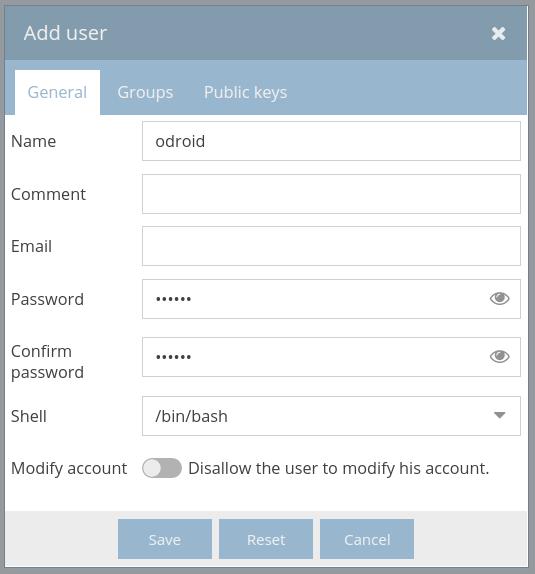Switch to the General tab
535x574 pixels.
tap(57, 92)
